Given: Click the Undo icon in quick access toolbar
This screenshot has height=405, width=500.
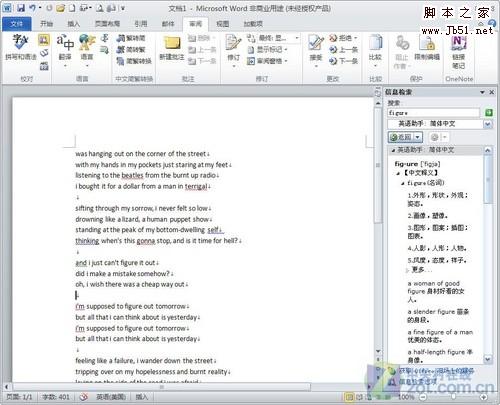Looking at the screenshot, I should click(x=32, y=8).
